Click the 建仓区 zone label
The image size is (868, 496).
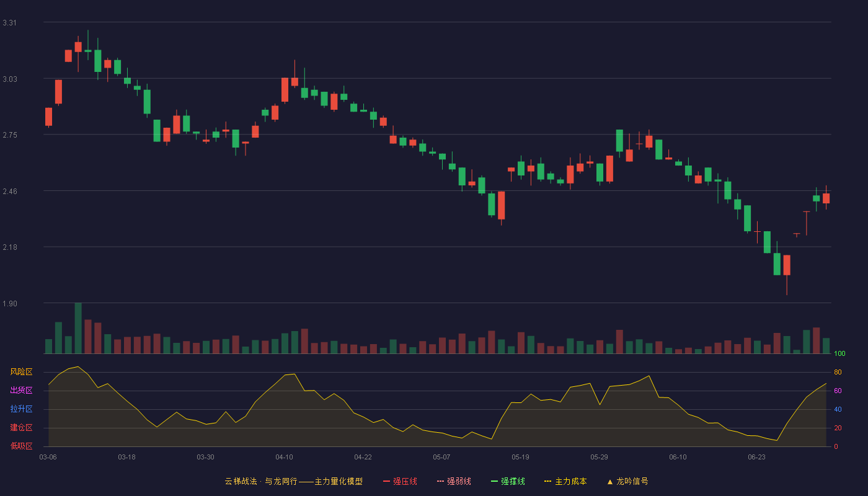[21, 428]
